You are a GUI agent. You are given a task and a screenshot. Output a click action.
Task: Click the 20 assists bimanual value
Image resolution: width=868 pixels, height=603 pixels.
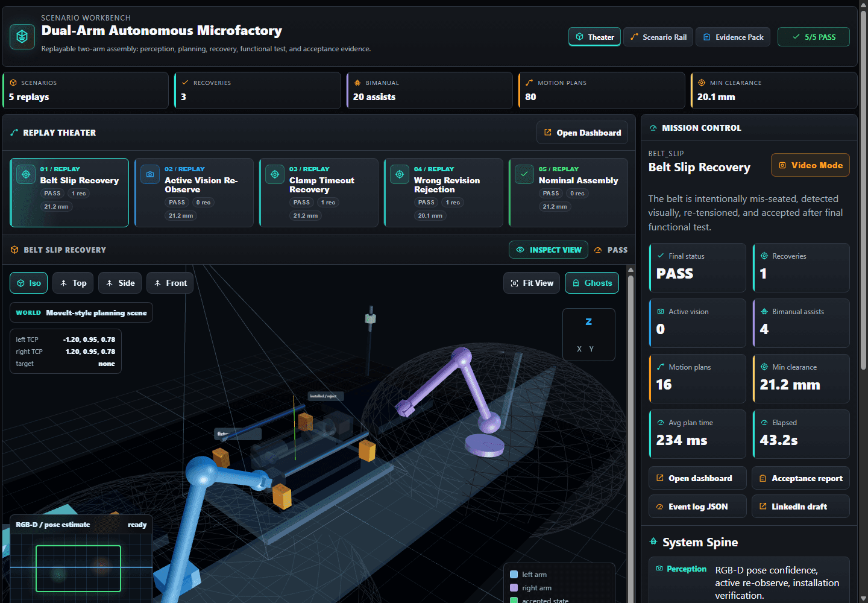pos(374,97)
